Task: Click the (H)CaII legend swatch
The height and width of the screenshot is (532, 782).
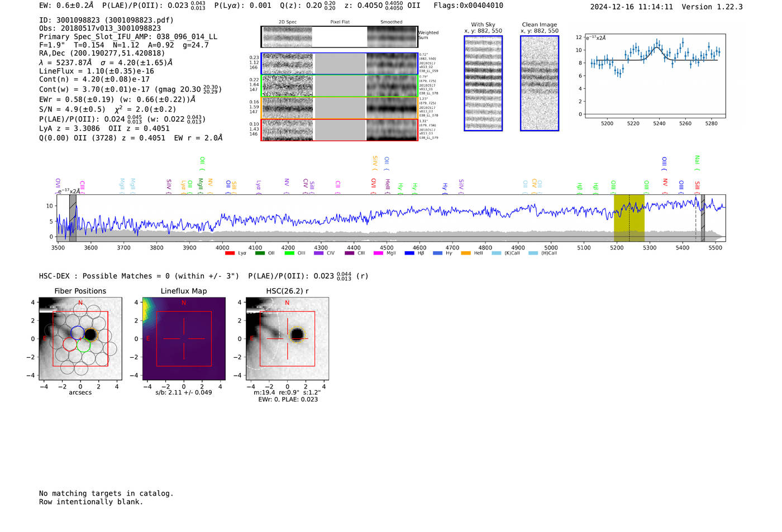Action: point(533,253)
